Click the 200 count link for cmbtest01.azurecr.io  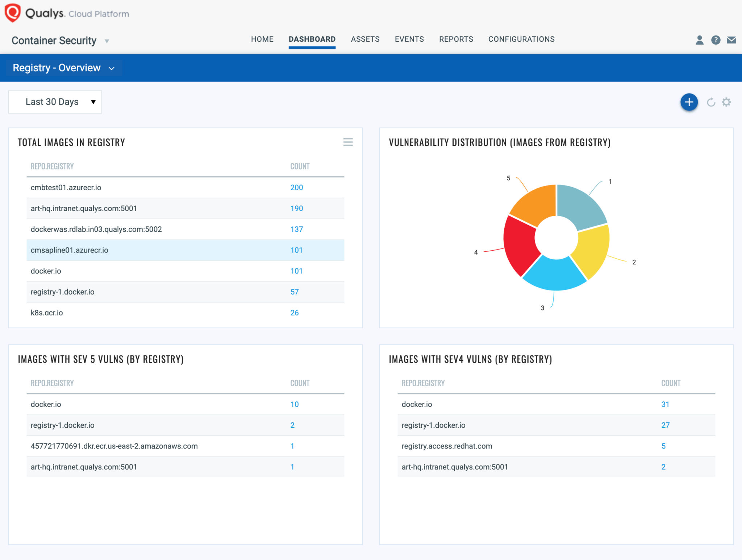[x=296, y=188]
